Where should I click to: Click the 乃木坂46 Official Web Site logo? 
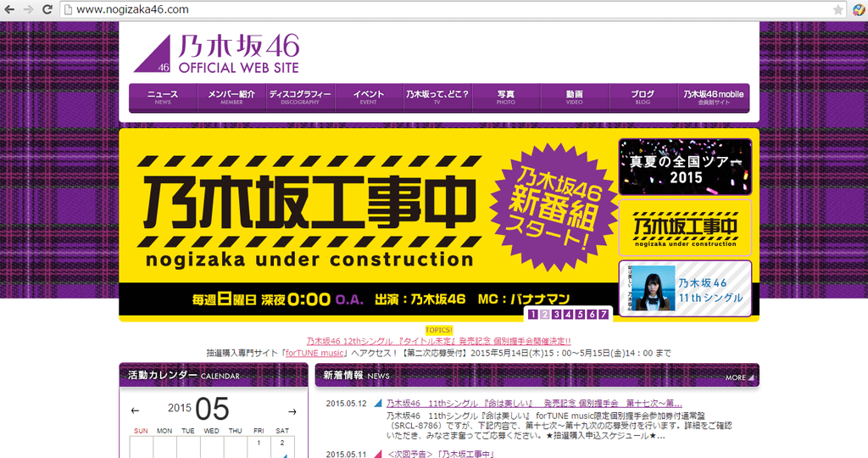click(216, 53)
